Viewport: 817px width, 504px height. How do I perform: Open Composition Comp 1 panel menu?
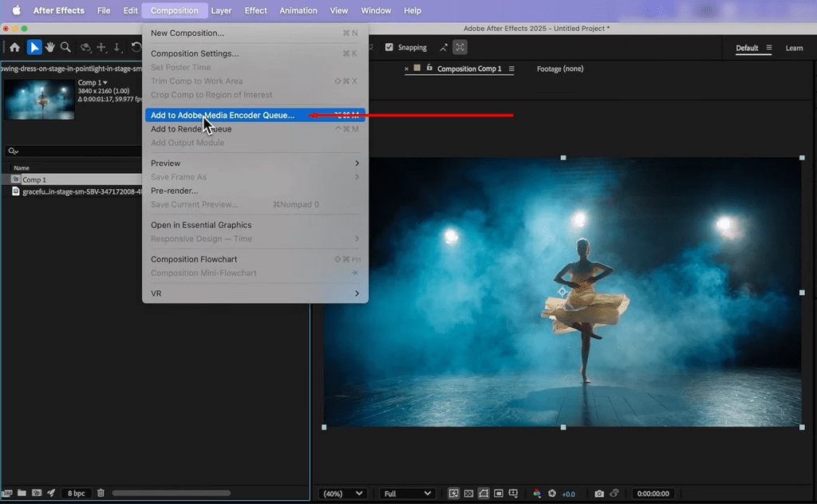[x=511, y=69]
